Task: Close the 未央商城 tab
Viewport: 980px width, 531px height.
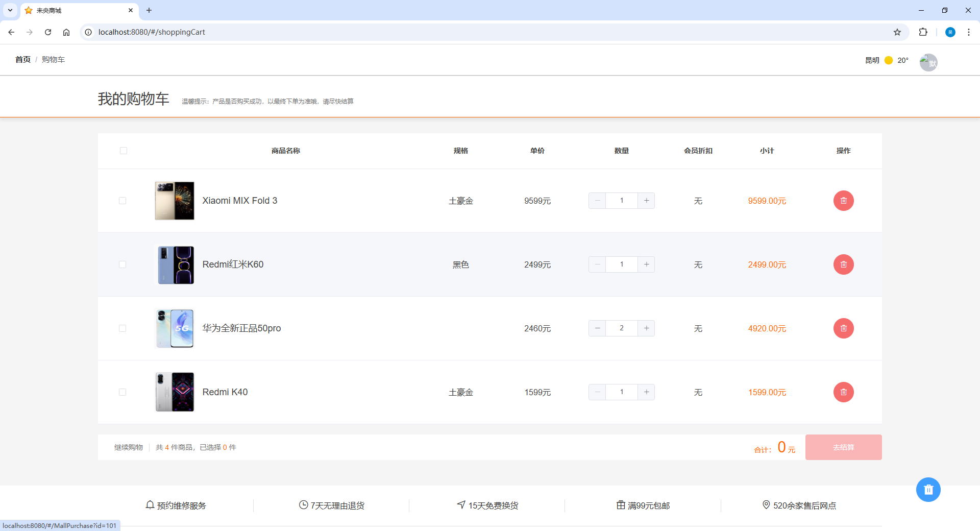Action: pos(131,10)
